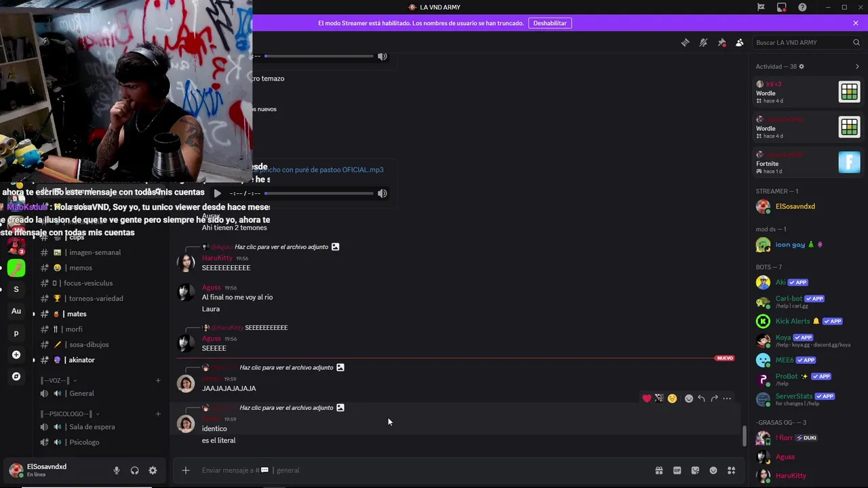
Task: Open user settings gear icon
Action: coord(153,470)
